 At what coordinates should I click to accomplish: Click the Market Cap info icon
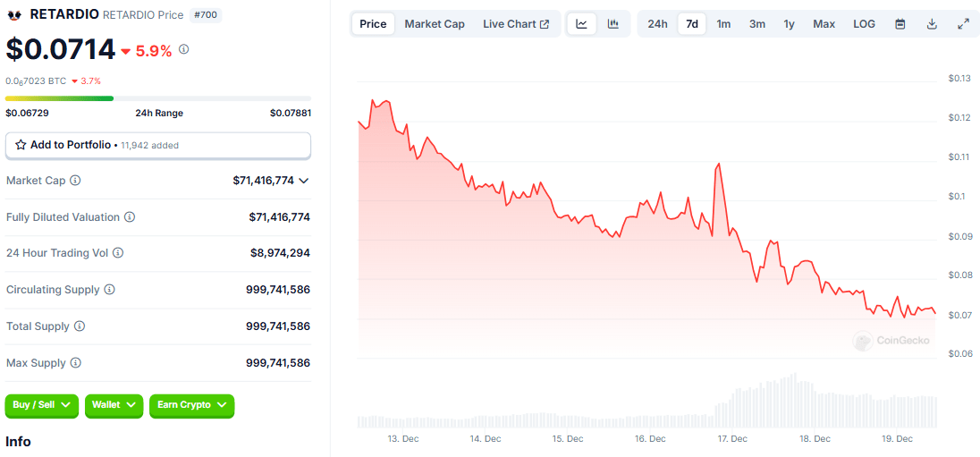(x=75, y=181)
